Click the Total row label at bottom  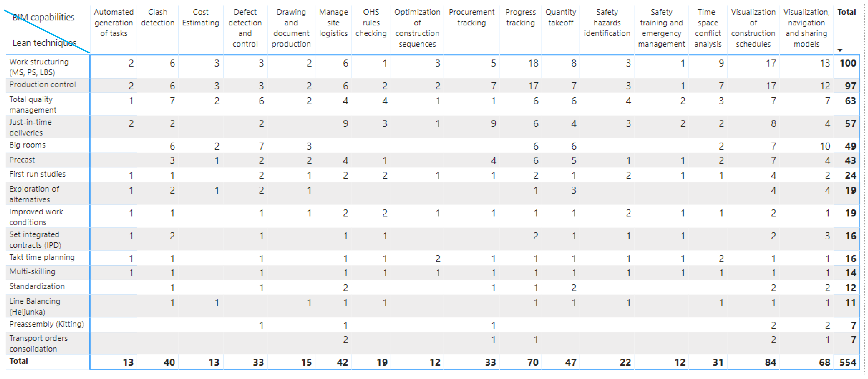19,361
